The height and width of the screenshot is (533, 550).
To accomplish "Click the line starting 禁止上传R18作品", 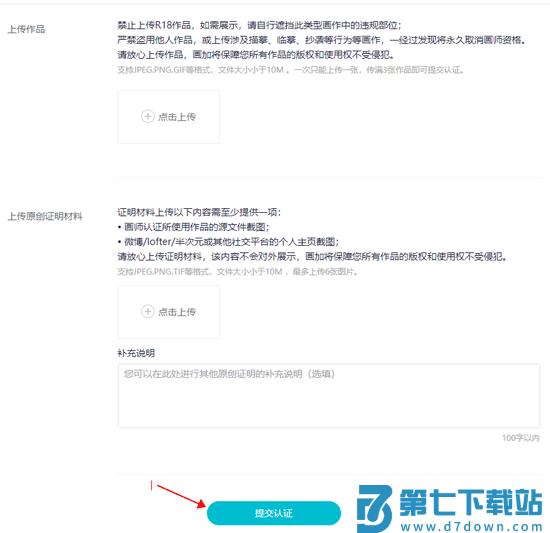I will (x=259, y=25).
